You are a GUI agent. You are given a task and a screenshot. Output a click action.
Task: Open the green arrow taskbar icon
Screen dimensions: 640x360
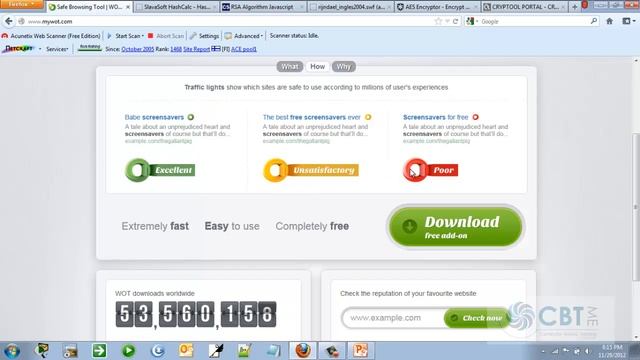click(99, 351)
